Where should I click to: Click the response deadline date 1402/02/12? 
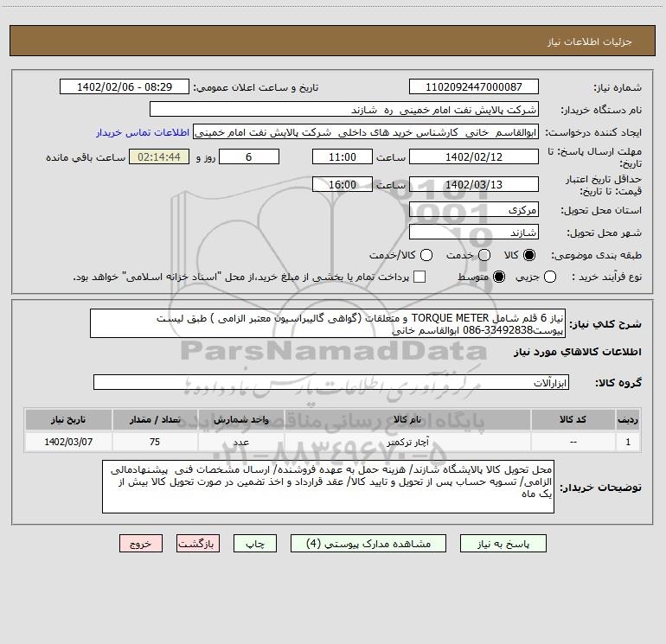click(x=474, y=156)
